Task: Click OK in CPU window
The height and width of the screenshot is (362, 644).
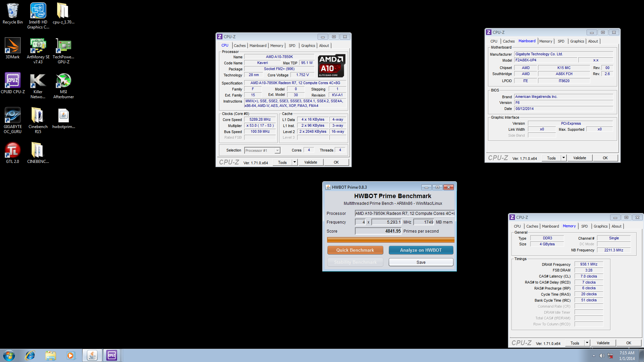Action: coord(336,162)
